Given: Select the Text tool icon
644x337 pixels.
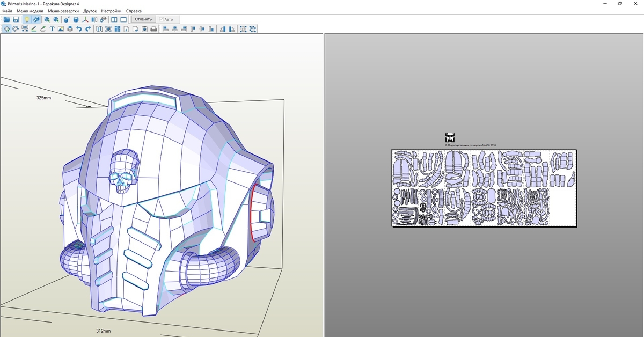Looking at the screenshot, I should coord(52,29).
